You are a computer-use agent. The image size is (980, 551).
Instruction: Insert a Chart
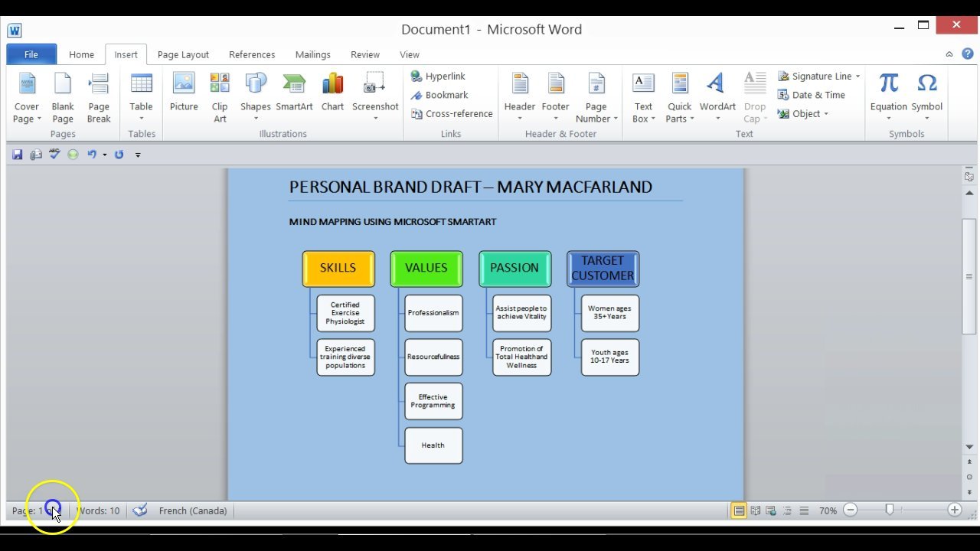point(332,93)
